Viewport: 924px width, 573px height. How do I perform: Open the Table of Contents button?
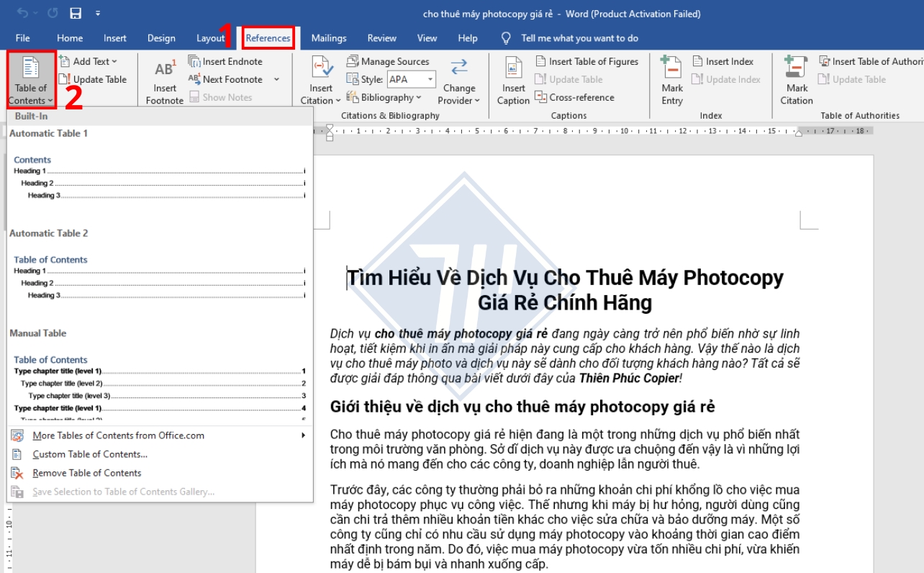[x=30, y=79]
